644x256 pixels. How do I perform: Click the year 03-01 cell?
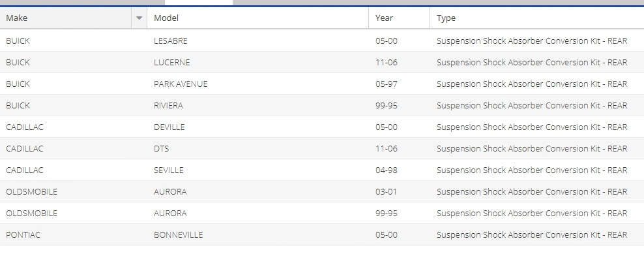click(386, 192)
